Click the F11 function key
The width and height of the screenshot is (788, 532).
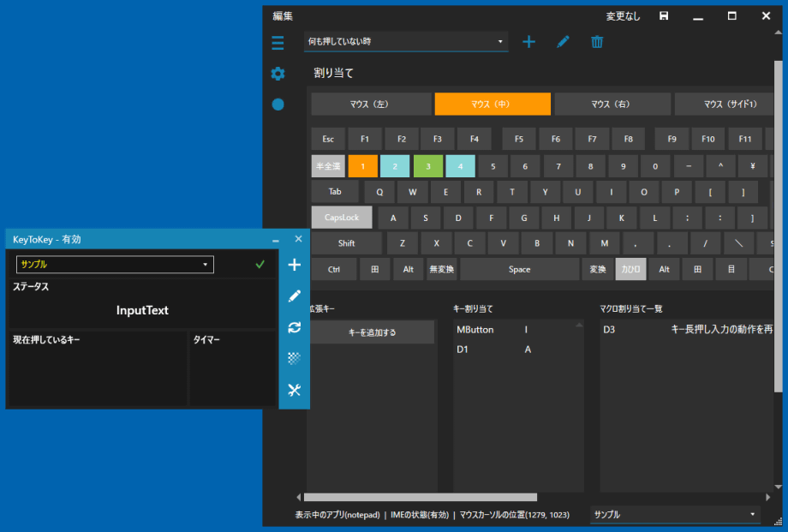[745, 140]
